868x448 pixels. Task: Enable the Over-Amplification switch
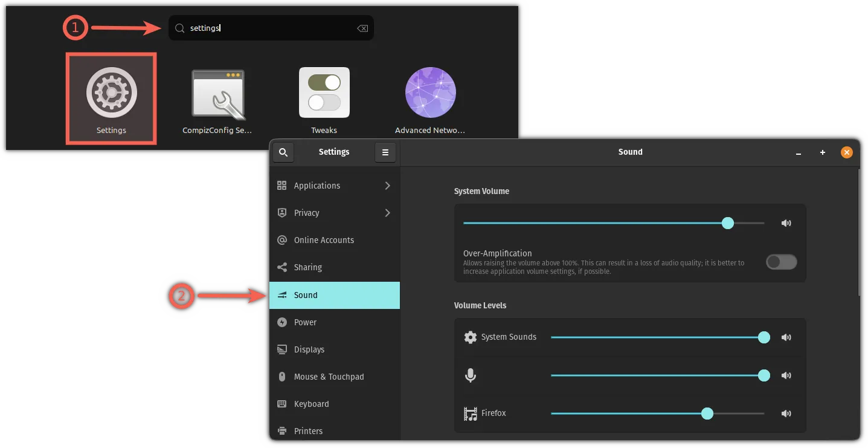781,262
